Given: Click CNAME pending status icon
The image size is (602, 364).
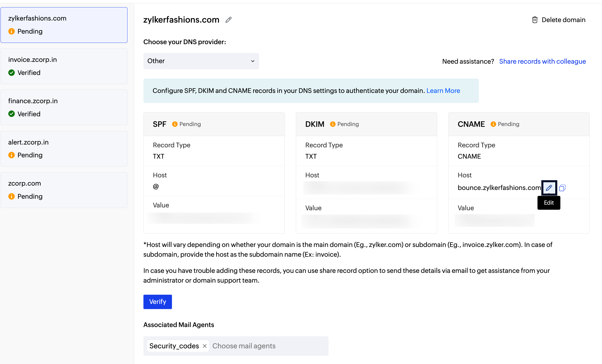Looking at the screenshot, I should click(493, 124).
